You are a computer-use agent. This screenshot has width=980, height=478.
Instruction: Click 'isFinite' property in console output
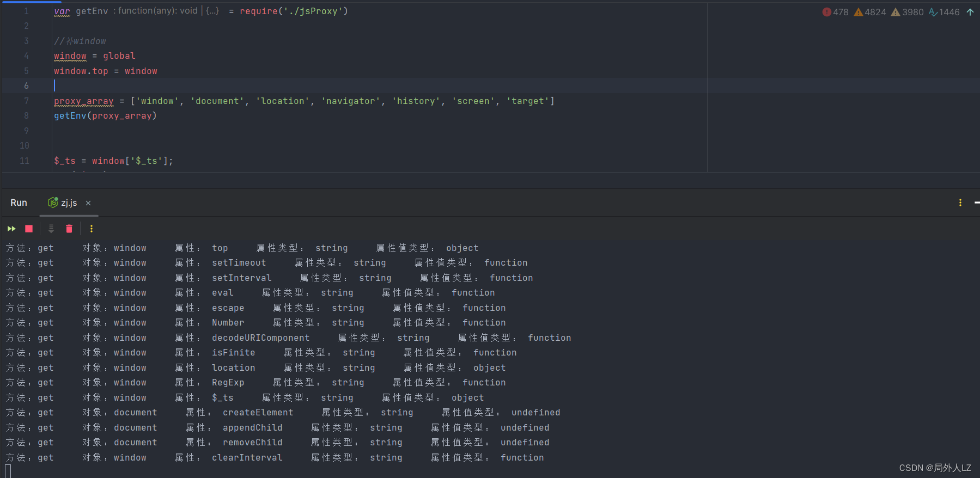pos(234,353)
